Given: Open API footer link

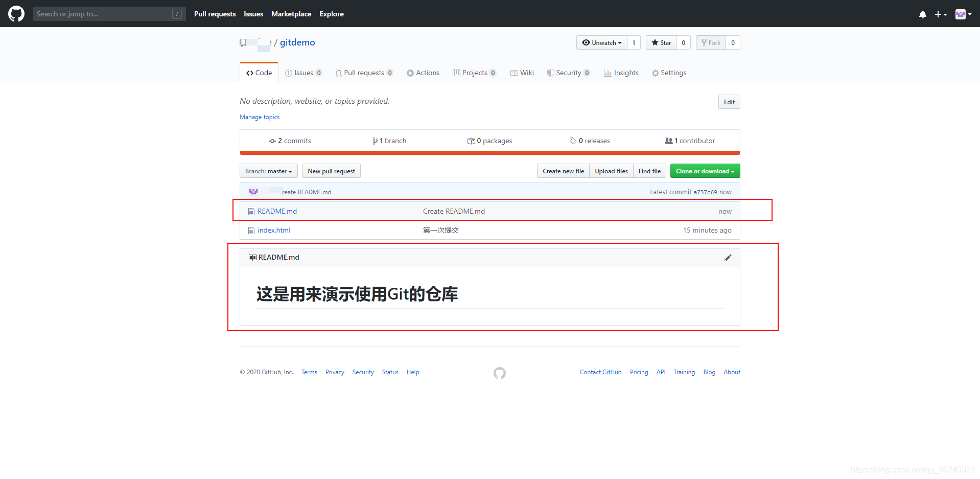Looking at the screenshot, I should 661,372.
